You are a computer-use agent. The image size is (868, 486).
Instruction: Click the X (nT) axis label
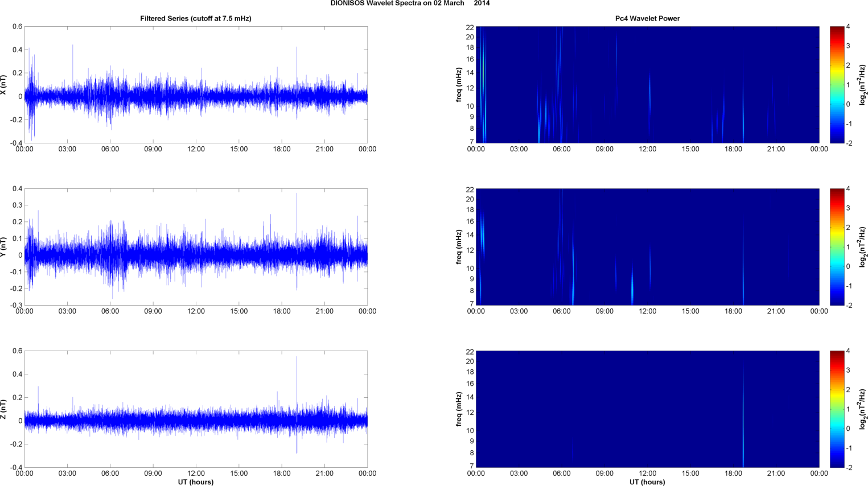coord(3,85)
